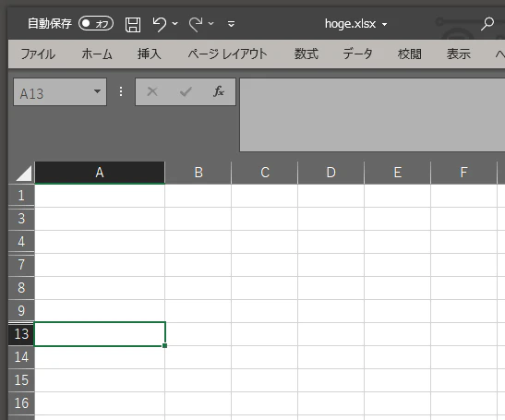Click the Save floppy disk icon
The height and width of the screenshot is (420, 505).
tap(133, 25)
